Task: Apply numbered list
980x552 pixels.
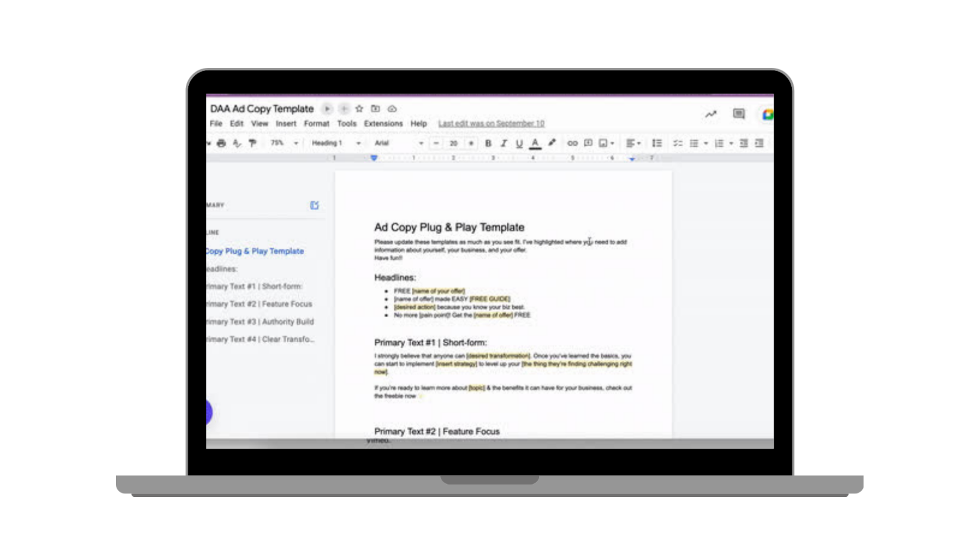Action: pyautogui.click(x=719, y=143)
